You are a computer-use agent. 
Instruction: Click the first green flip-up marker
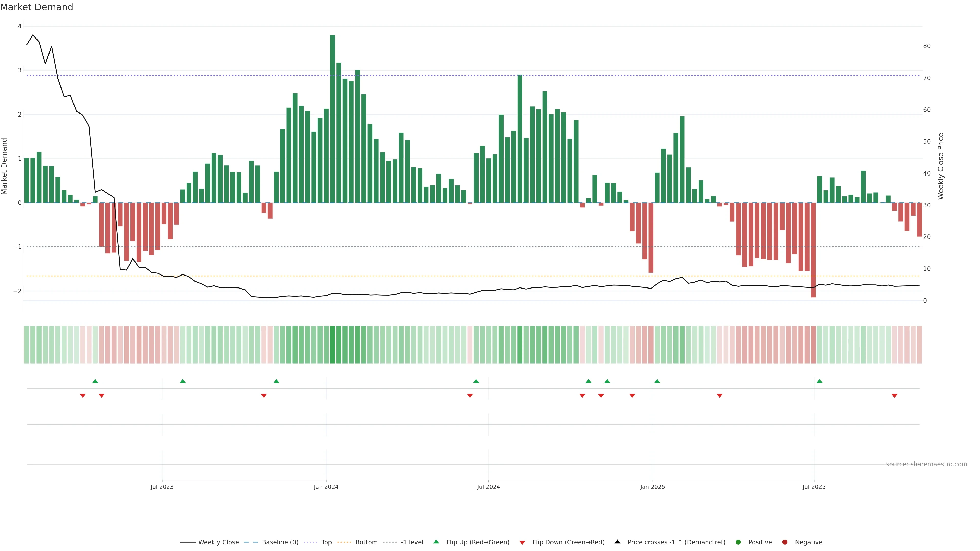point(95,381)
